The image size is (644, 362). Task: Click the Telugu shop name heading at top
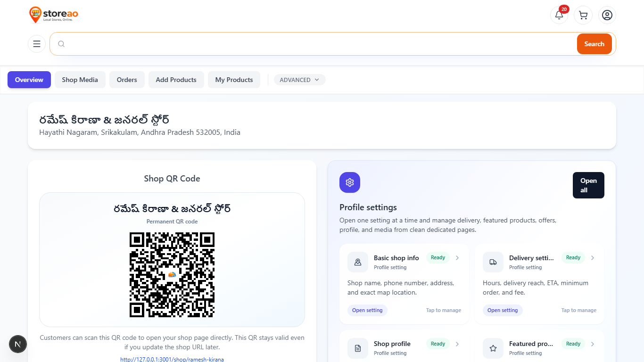(104, 119)
